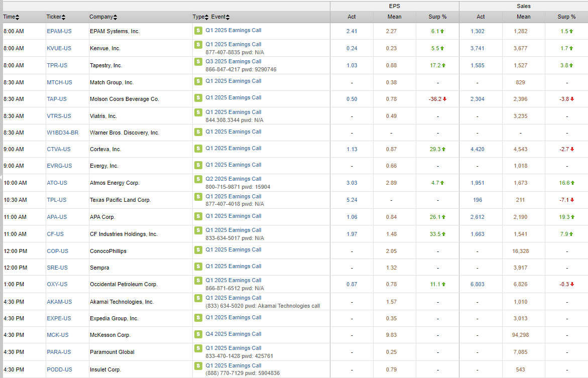Click the dollar icon for Atmos Energy

(198, 179)
